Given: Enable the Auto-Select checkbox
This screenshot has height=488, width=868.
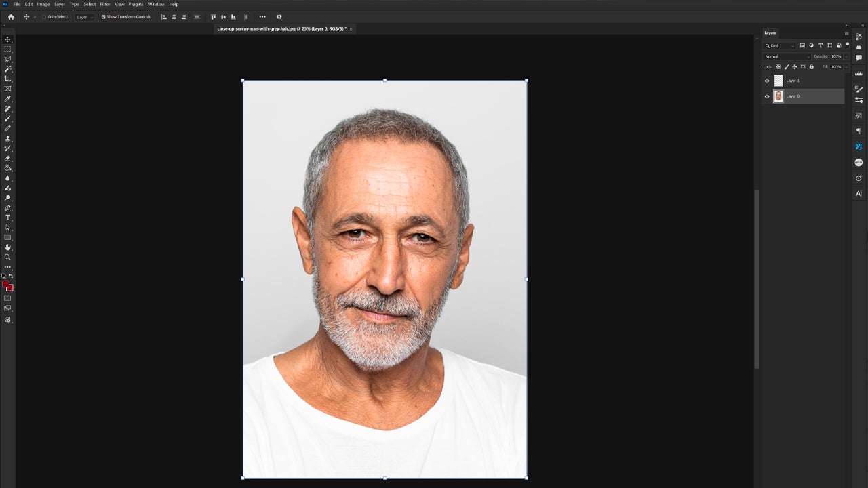Looking at the screenshot, I should [x=44, y=17].
